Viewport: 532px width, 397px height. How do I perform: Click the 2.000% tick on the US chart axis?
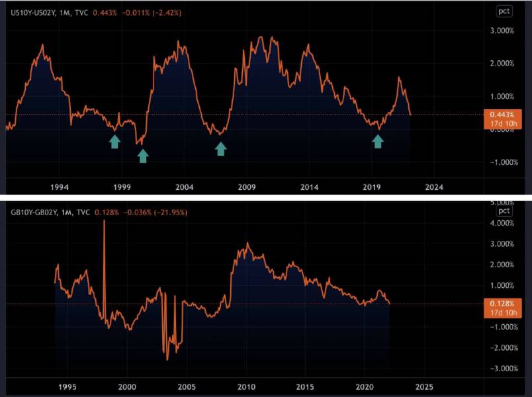click(x=502, y=63)
